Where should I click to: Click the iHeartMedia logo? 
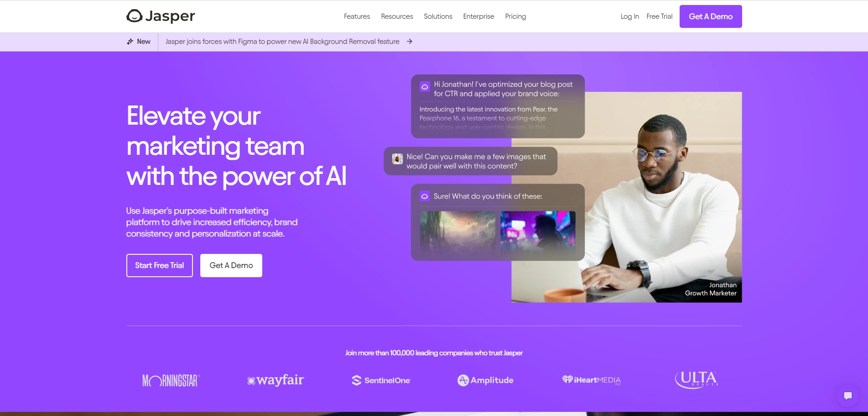[x=592, y=380]
